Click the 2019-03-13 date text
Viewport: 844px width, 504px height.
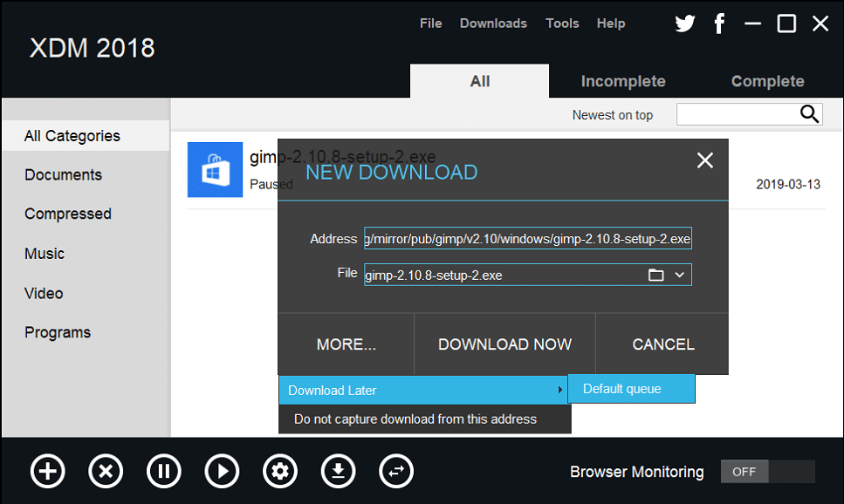[788, 185]
